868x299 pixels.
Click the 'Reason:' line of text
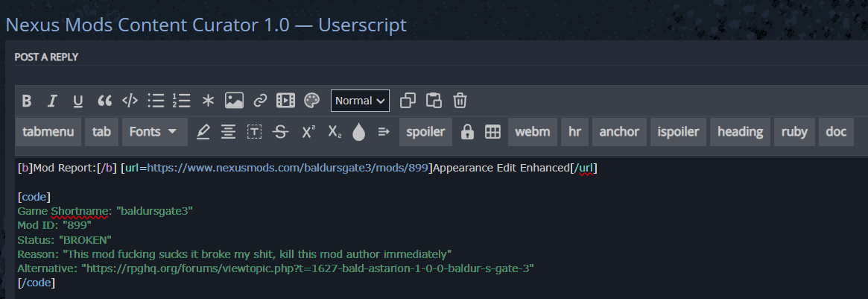pyautogui.click(x=235, y=254)
